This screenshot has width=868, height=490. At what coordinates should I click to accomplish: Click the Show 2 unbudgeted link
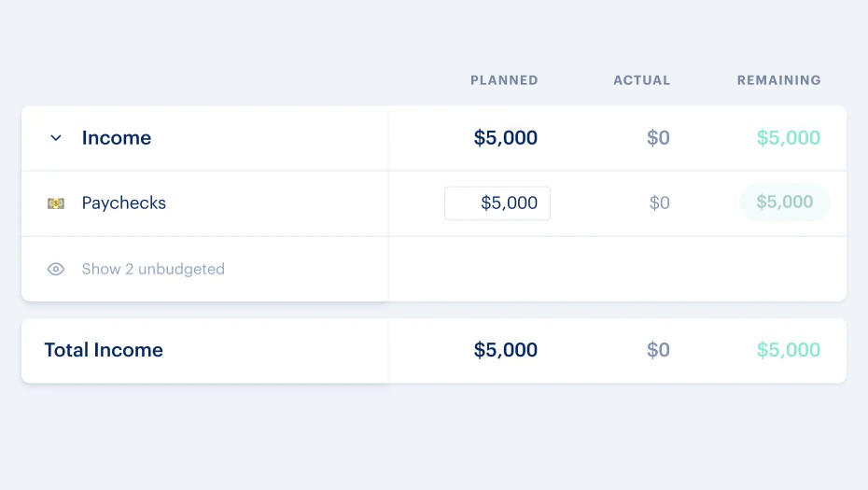[x=153, y=270]
